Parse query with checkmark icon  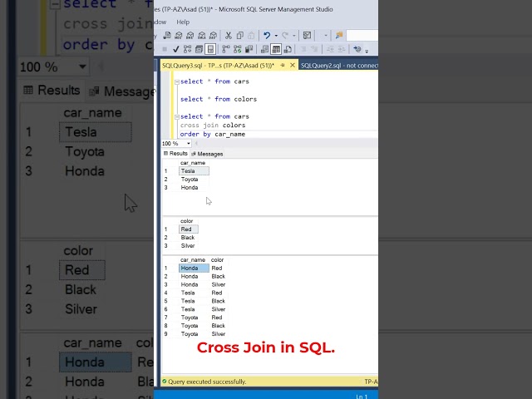coord(175,50)
